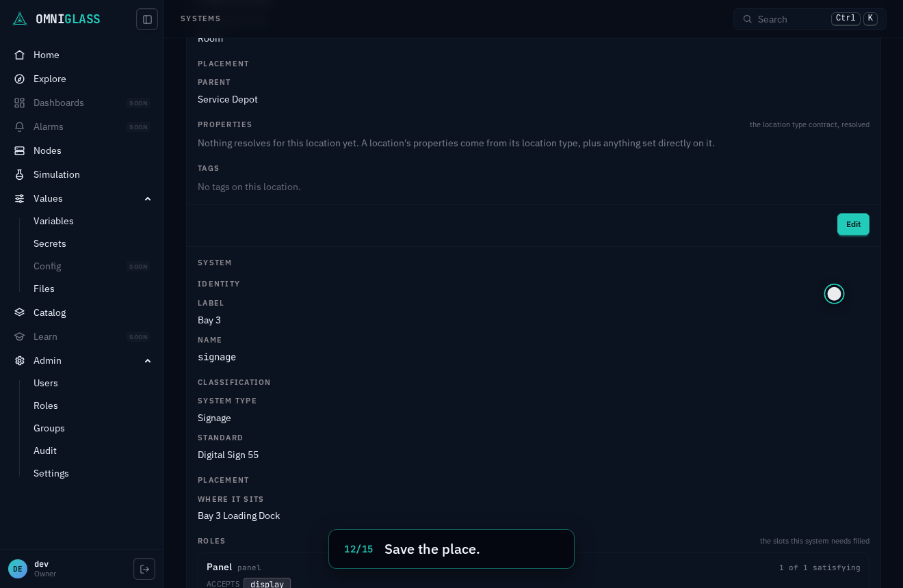Viewport: 903px width, 588px height.
Task: Collapse the sidebar with the panel icon
Action: [147, 19]
